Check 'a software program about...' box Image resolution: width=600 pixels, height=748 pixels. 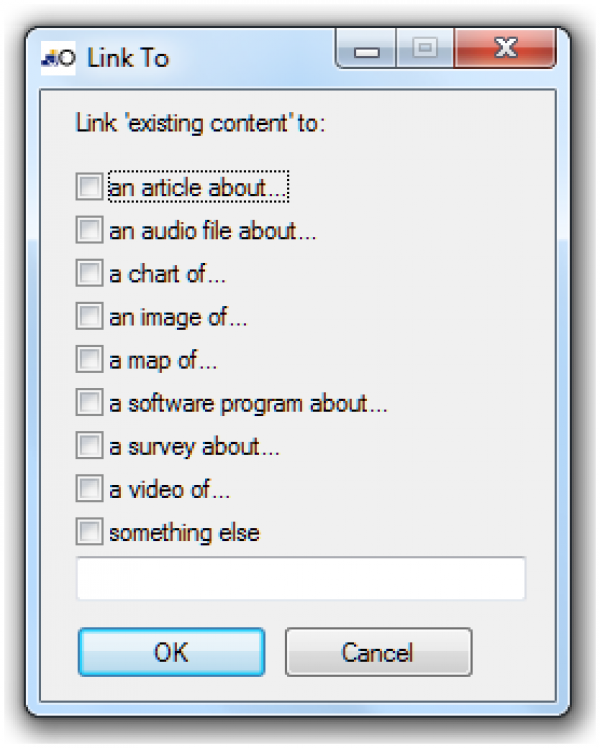(x=89, y=402)
